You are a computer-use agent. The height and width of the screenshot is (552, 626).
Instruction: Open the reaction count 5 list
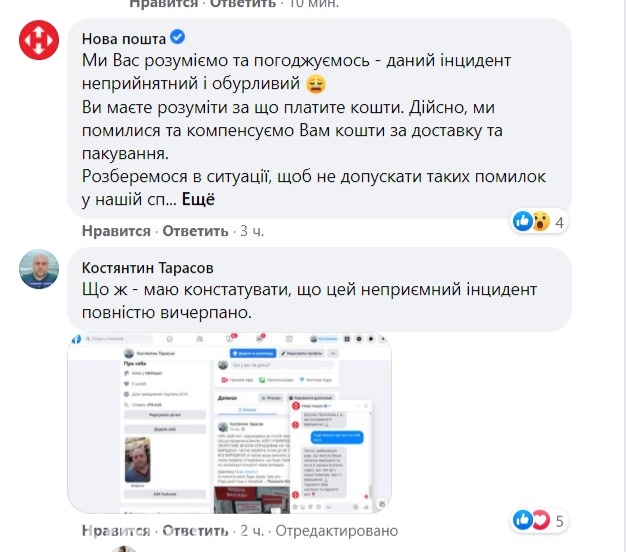(x=560, y=521)
